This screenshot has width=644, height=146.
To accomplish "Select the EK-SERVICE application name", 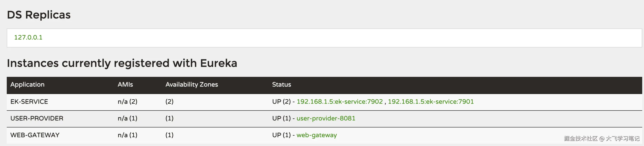I will click(x=29, y=102).
